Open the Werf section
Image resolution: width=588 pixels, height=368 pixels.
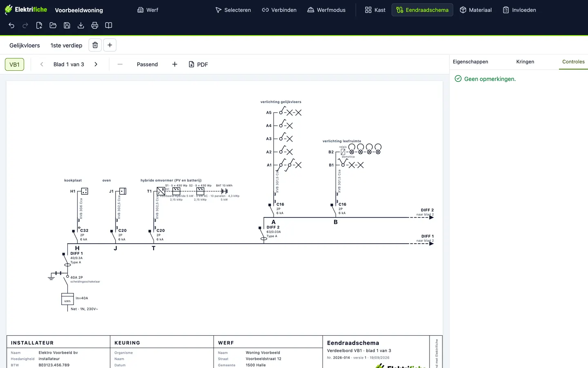[148, 10]
